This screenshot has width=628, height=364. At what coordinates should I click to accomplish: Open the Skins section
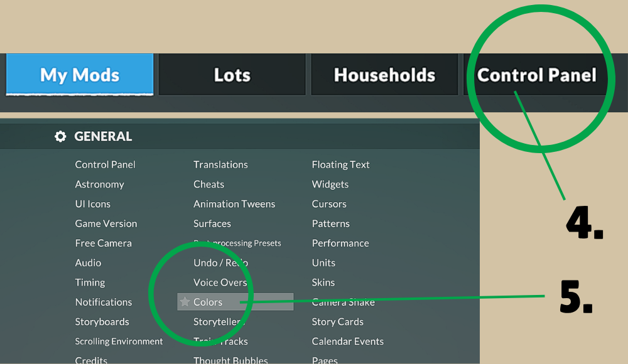[x=323, y=282]
